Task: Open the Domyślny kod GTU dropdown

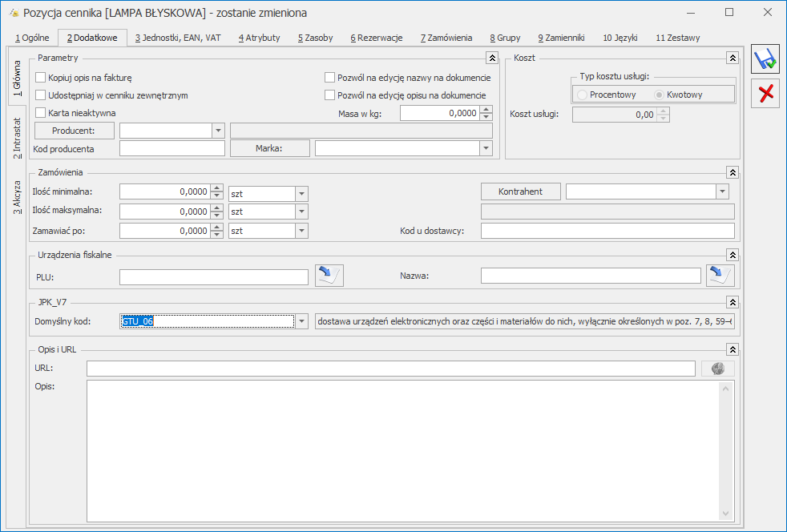Action: click(x=301, y=322)
